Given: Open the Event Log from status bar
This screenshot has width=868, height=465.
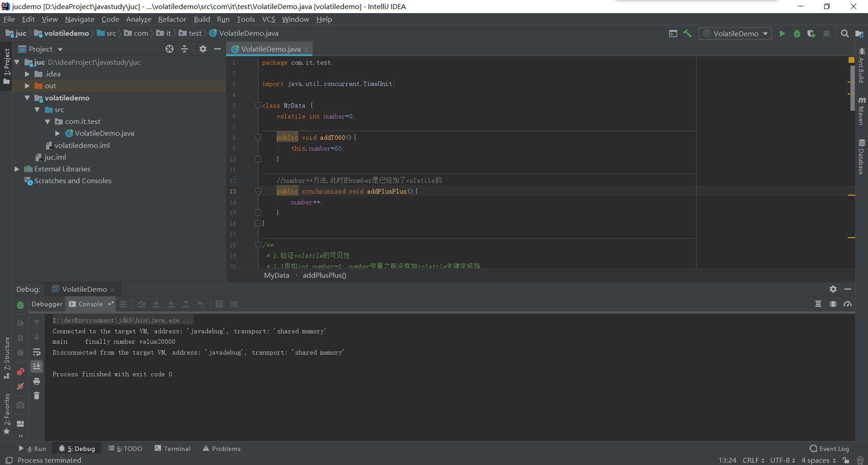Looking at the screenshot, I should [x=830, y=449].
